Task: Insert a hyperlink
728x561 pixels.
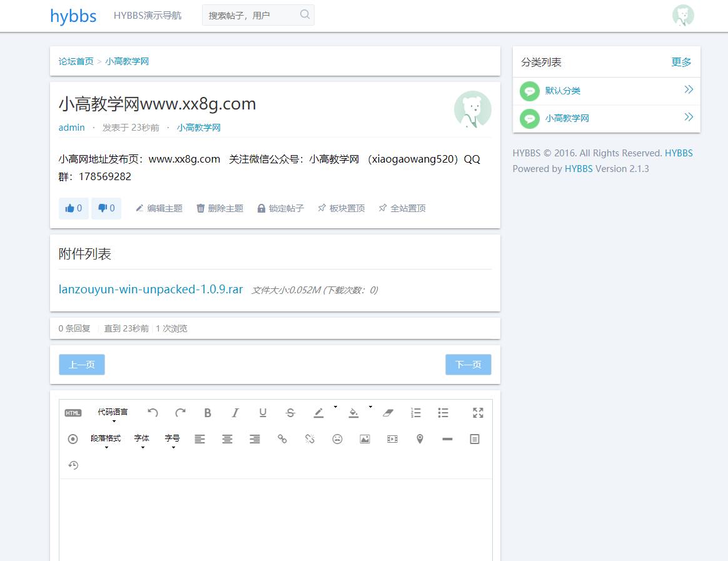Action: click(282, 439)
